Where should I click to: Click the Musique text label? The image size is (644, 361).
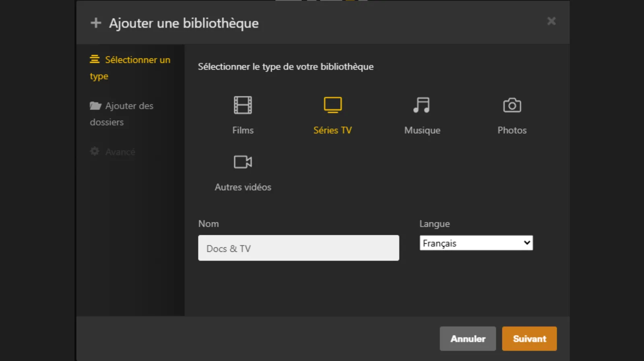[x=422, y=131]
